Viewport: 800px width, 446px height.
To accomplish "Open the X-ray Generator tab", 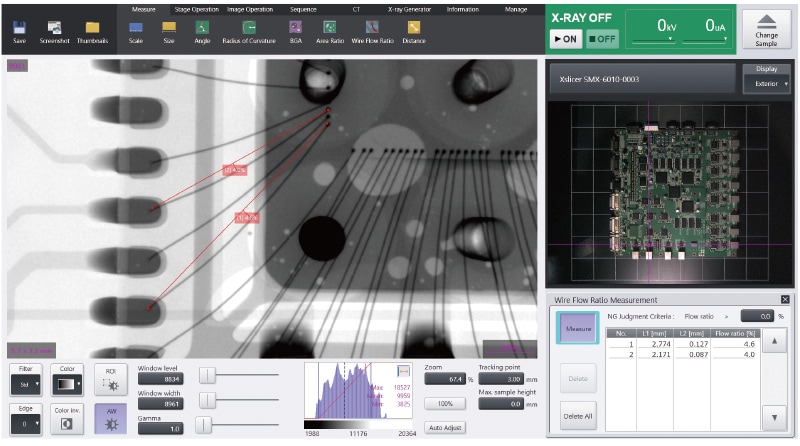I will click(x=409, y=9).
